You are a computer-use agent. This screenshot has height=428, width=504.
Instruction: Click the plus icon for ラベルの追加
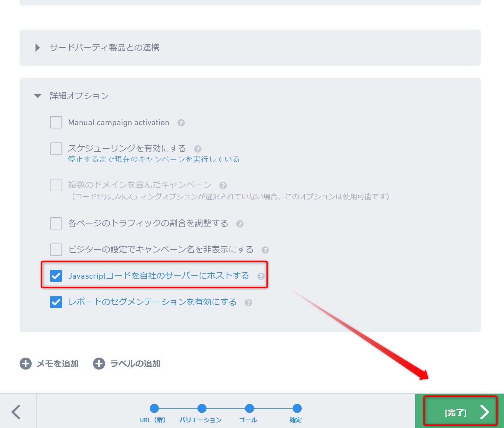point(99,364)
